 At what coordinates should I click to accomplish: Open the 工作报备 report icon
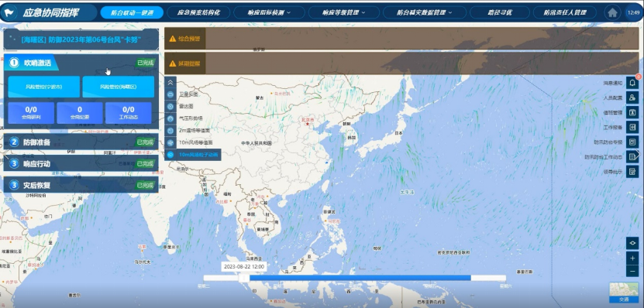pyautogui.click(x=632, y=127)
